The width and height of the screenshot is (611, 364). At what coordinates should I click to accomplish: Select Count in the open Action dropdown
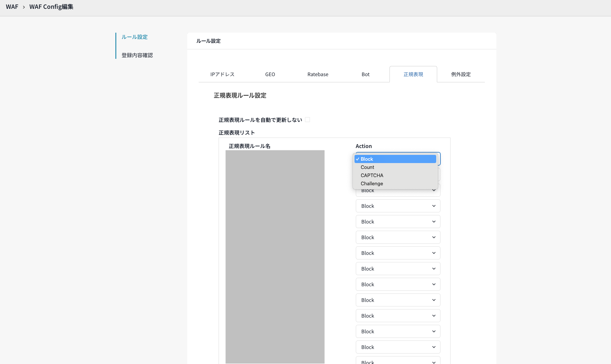point(367,167)
